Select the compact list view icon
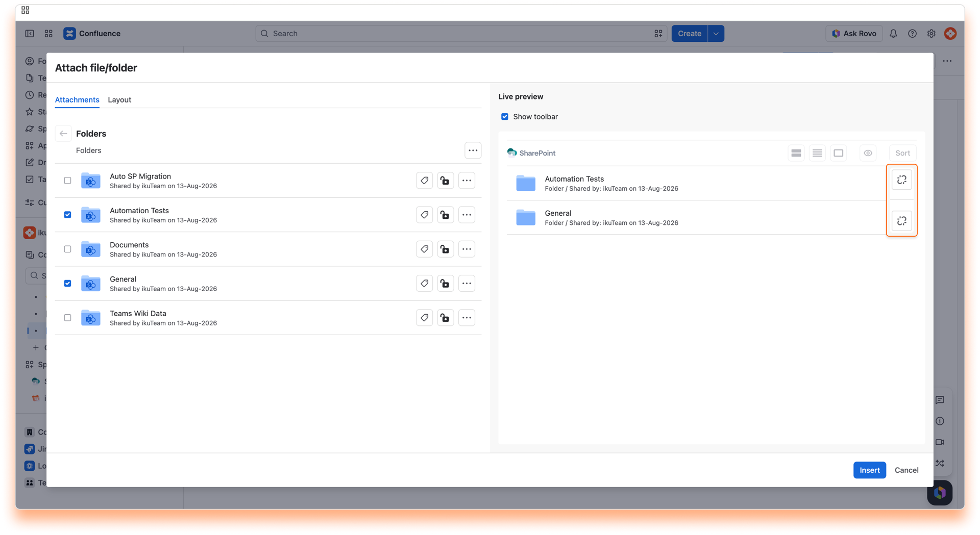 coord(817,153)
